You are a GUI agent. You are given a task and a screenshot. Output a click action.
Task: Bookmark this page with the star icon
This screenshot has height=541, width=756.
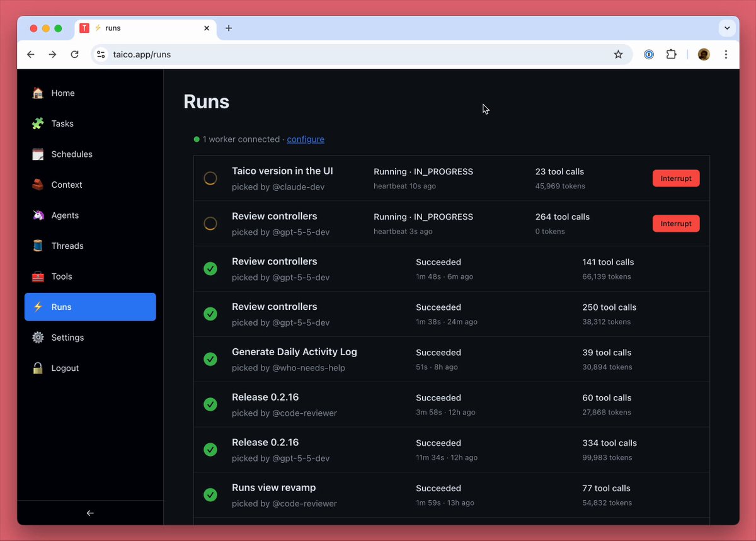tap(618, 55)
